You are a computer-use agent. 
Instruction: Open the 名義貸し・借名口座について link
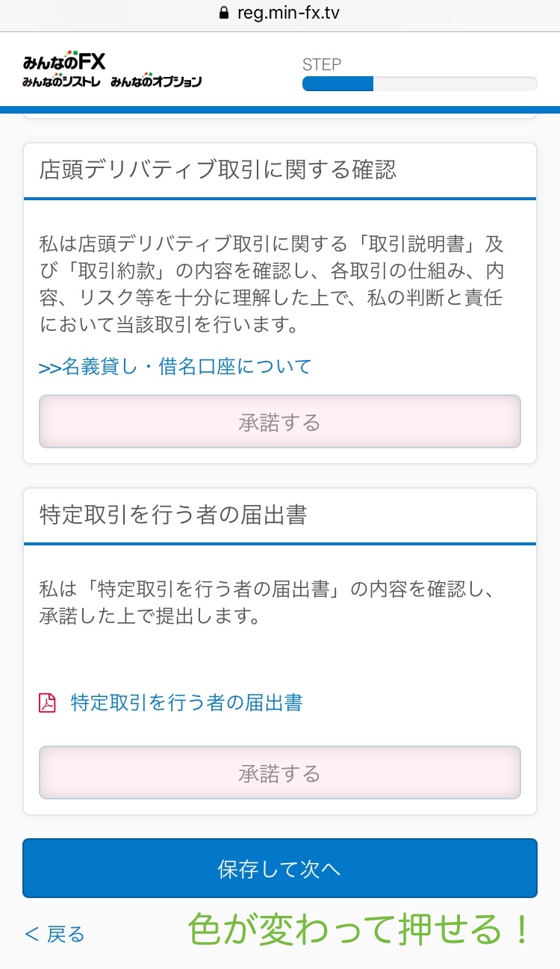[187, 367]
